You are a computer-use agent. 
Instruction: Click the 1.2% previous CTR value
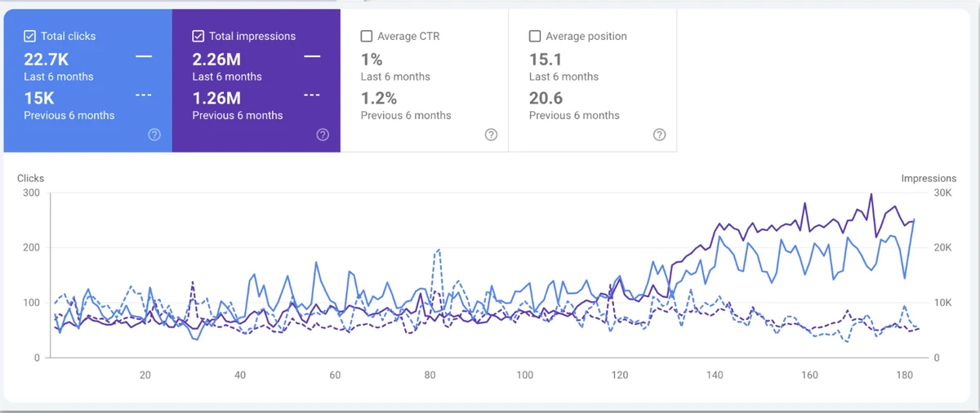(x=379, y=98)
